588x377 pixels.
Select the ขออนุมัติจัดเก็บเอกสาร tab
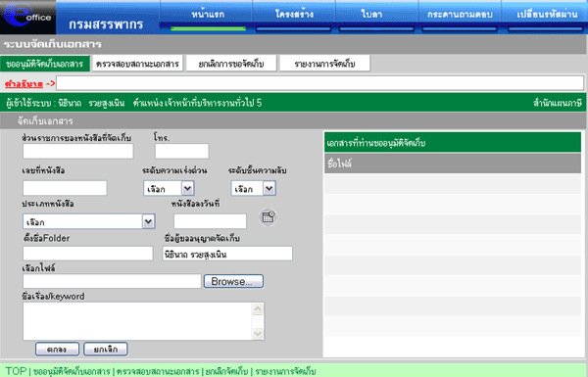coord(45,64)
